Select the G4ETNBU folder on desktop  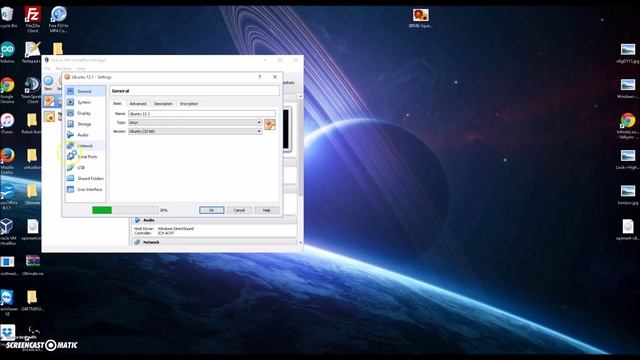pos(32,301)
